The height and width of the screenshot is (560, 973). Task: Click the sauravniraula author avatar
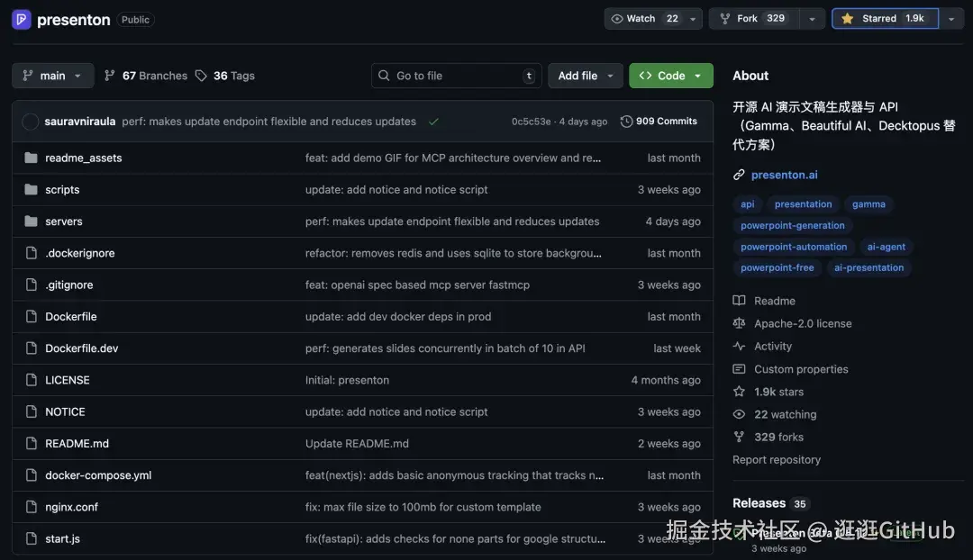31,122
